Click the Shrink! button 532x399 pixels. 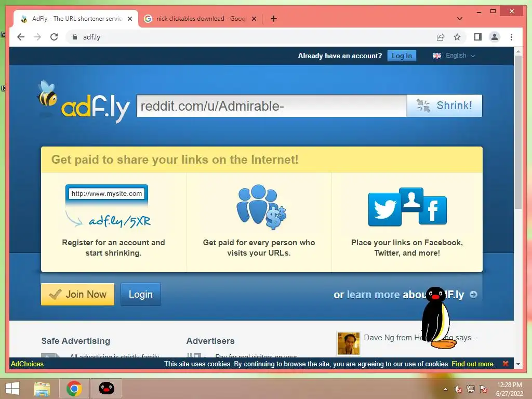click(x=445, y=106)
